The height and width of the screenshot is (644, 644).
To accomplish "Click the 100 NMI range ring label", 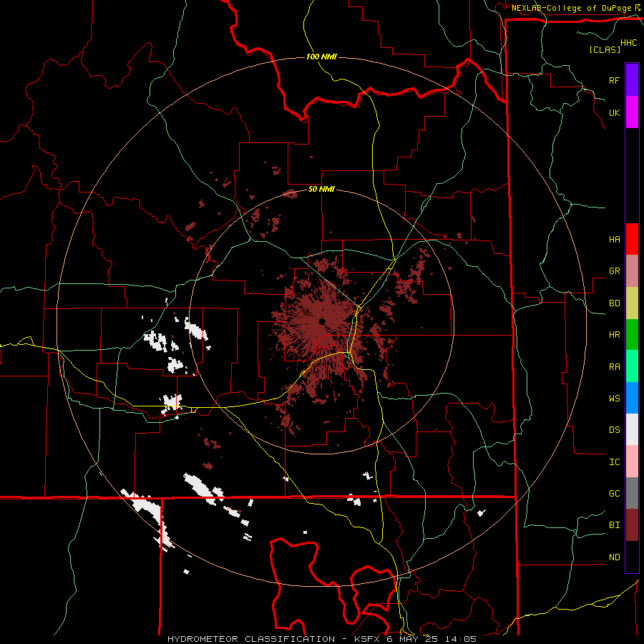I will click(321, 57).
